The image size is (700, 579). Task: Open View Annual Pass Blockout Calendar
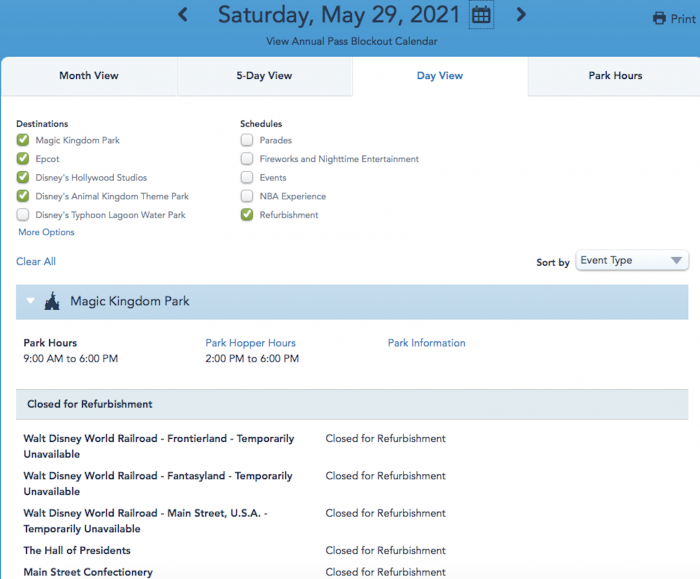coord(352,42)
